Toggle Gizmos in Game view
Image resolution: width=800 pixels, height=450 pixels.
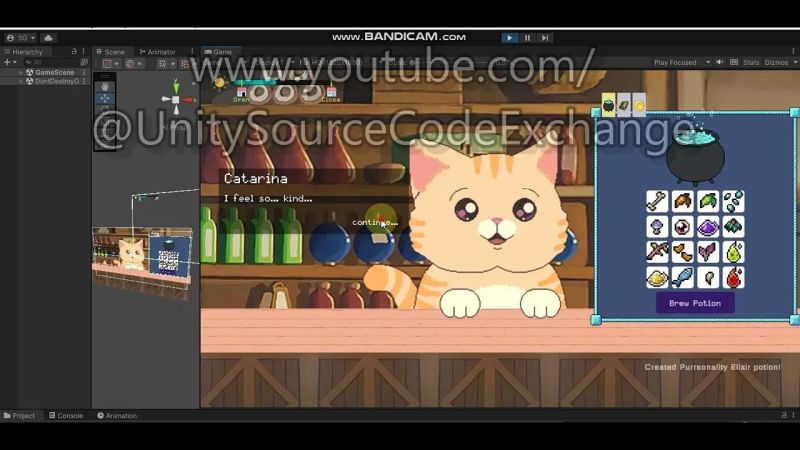(x=776, y=62)
